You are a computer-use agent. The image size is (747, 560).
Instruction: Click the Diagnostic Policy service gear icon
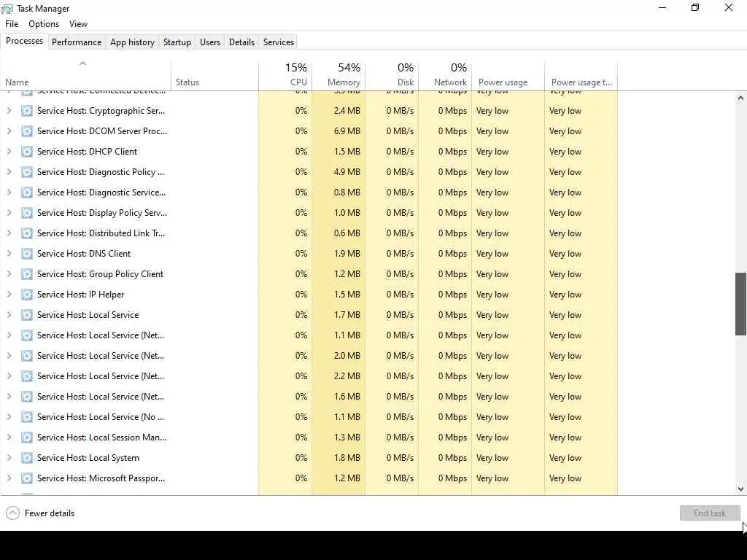(x=27, y=172)
